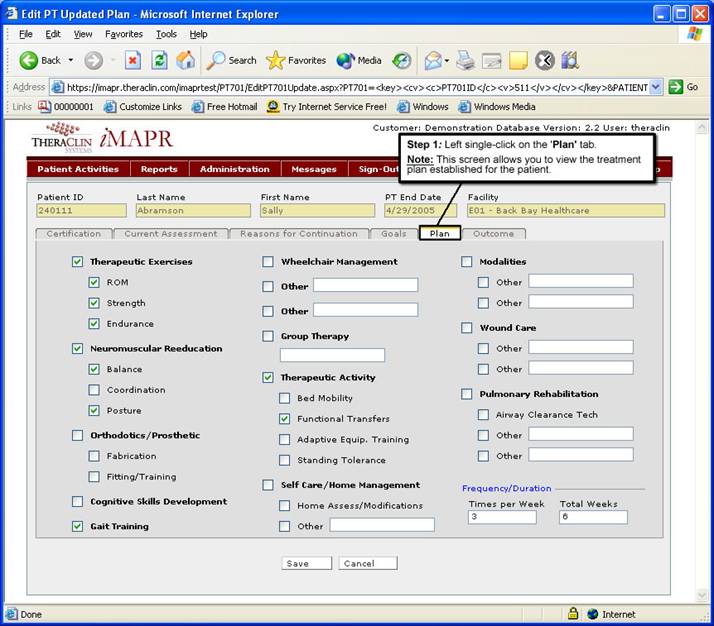Open the Favorites star button
Screen dimensions: 714x626
pyautogui.click(x=296, y=60)
